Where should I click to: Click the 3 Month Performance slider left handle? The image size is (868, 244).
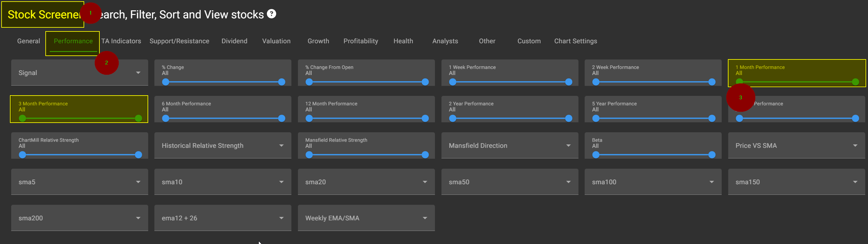point(22,119)
